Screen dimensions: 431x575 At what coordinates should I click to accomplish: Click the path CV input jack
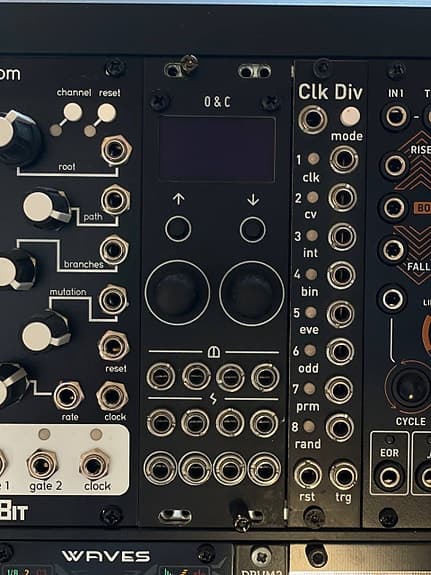click(x=115, y=200)
